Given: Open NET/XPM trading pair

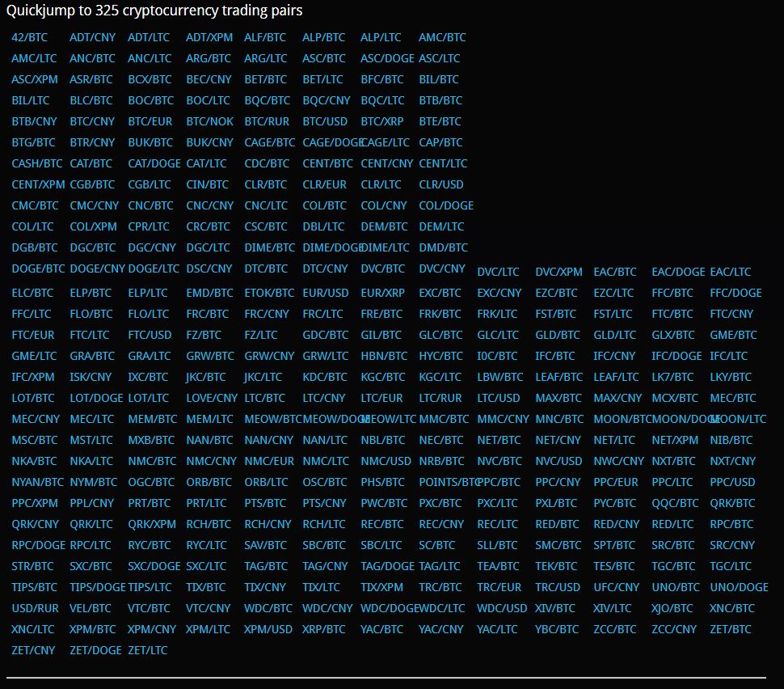Looking at the screenshot, I should [675, 440].
